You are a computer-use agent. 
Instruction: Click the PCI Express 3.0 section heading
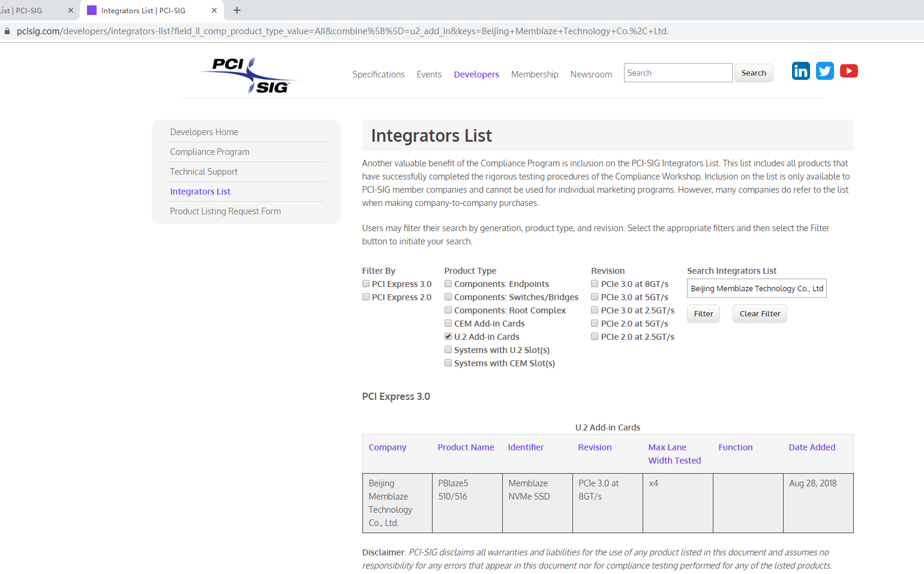[x=396, y=396]
